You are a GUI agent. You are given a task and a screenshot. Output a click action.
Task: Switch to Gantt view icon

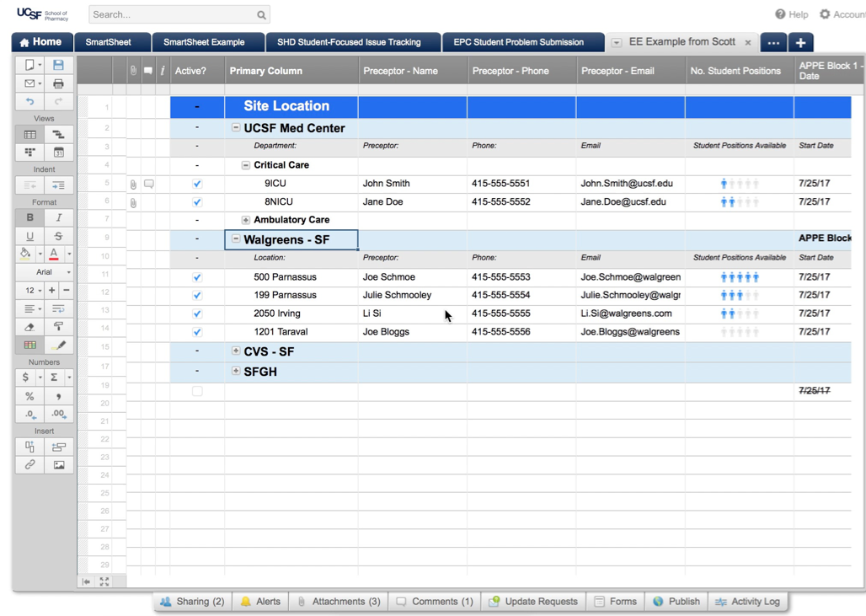58,135
